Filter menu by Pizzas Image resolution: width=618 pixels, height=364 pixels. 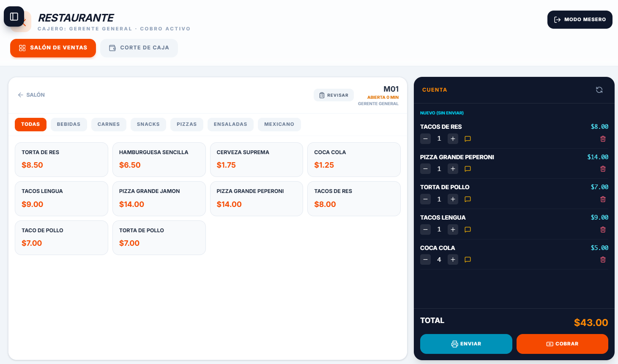(x=187, y=124)
